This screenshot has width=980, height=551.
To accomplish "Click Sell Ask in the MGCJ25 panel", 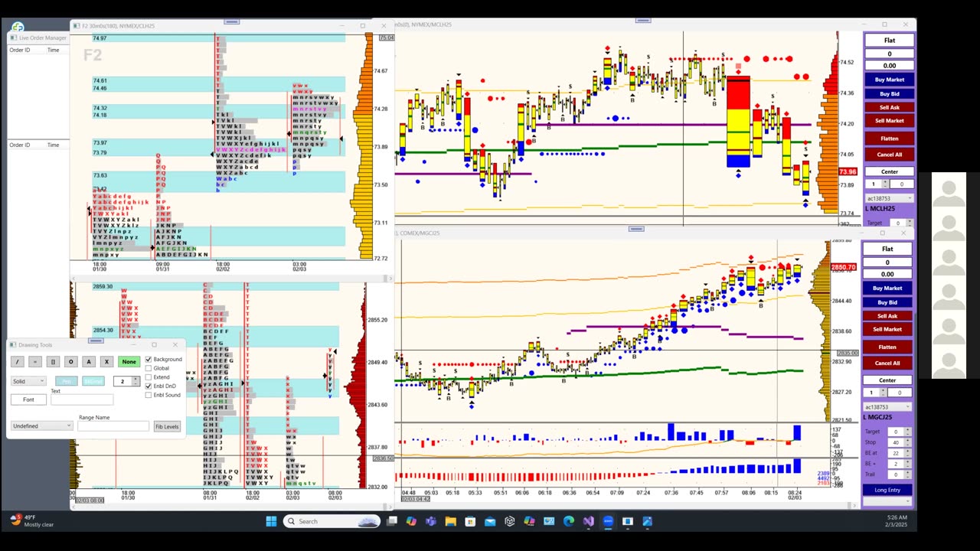I will [887, 316].
